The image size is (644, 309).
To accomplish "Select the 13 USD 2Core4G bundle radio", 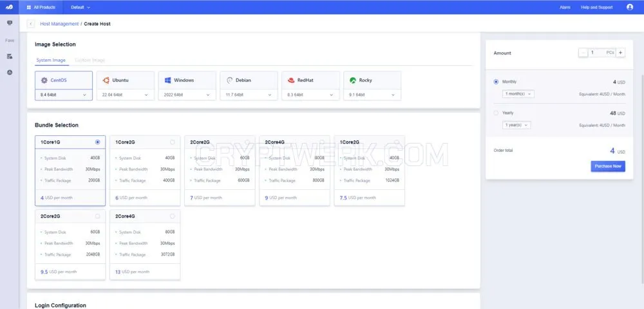I will [x=172, y=216].
